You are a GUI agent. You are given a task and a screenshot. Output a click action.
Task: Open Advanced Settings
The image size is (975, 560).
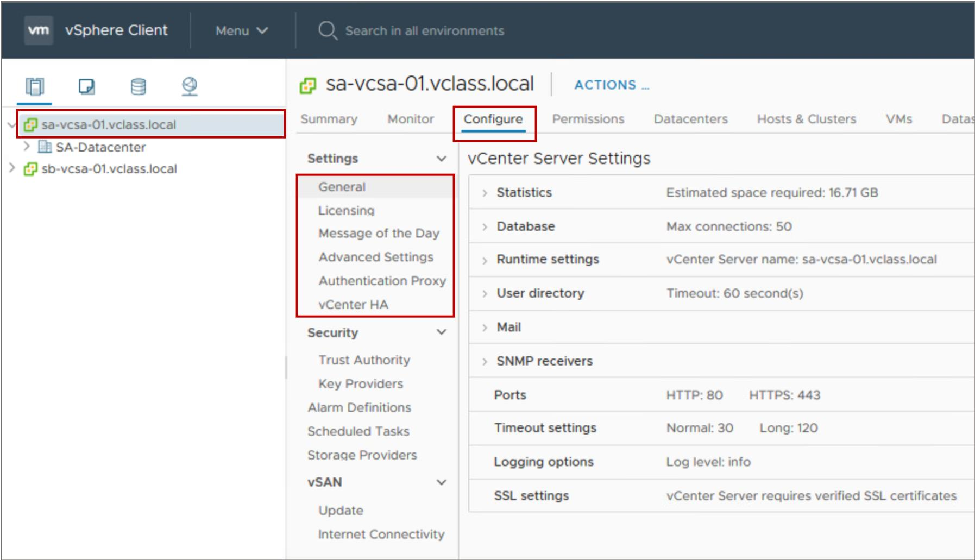tap(376, 257)
